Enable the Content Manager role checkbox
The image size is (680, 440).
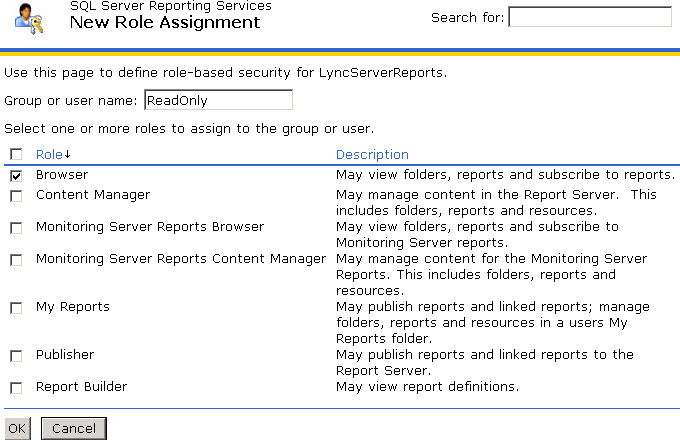tap(16, 196)
